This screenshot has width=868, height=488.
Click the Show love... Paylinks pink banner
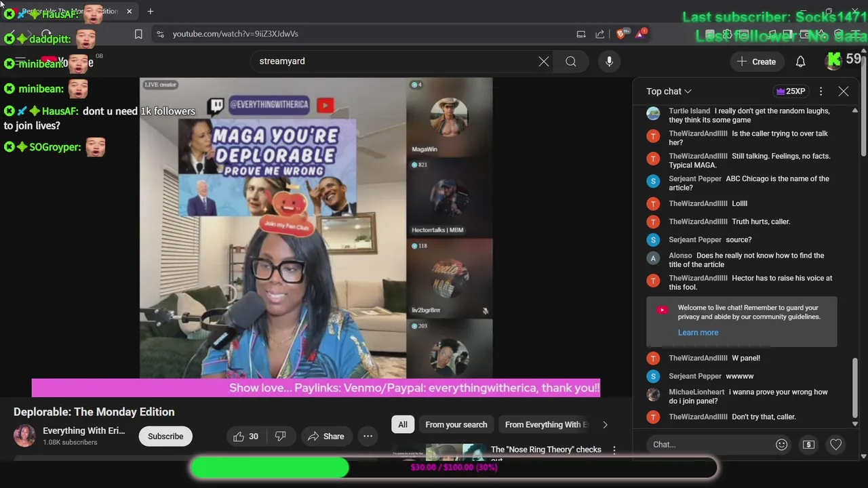316,388
